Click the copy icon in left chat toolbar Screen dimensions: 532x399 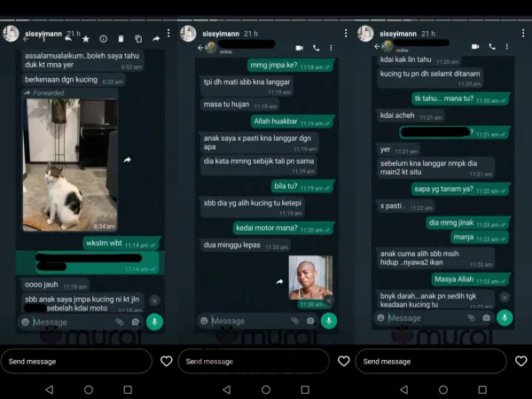pos(138,39)
